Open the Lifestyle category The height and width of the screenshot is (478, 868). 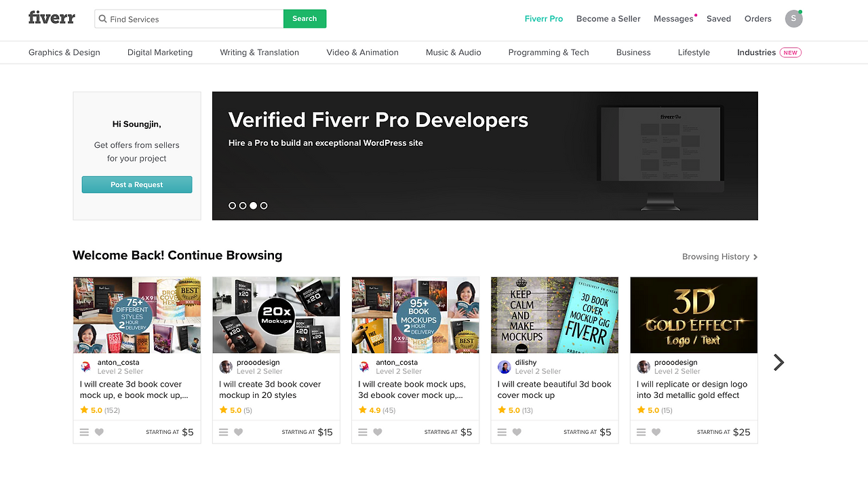[694, 52]
